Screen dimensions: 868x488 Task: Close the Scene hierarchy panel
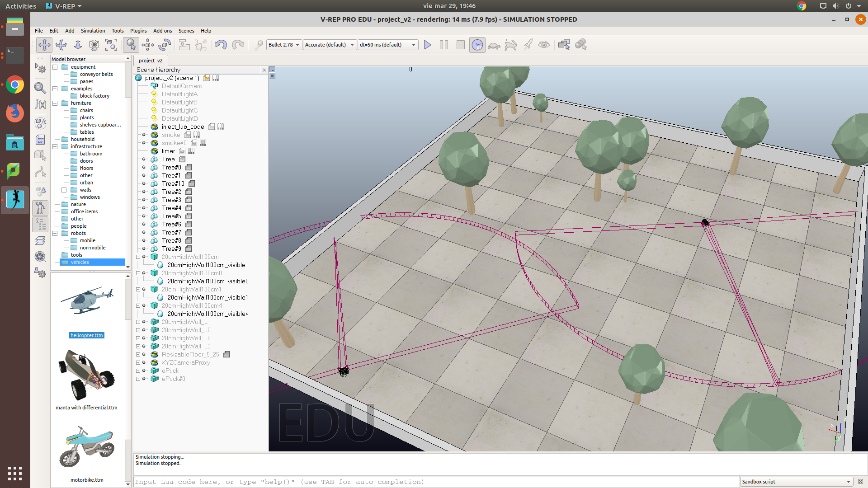264,70
